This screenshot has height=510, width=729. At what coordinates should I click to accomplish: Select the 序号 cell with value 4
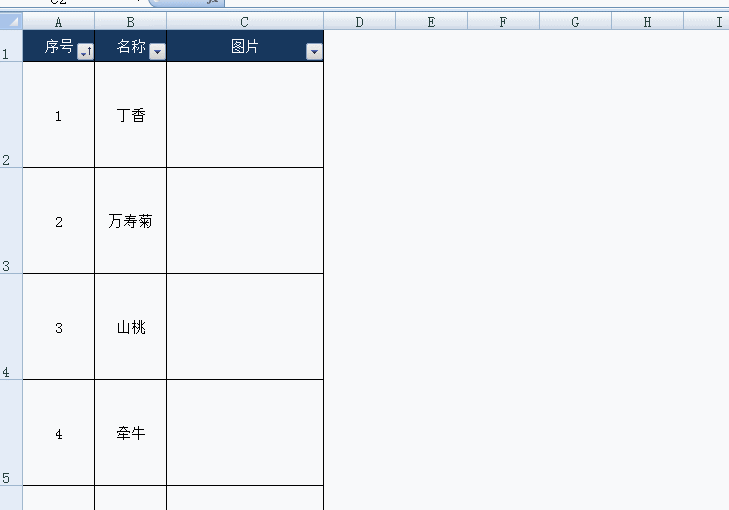point(59,433)
